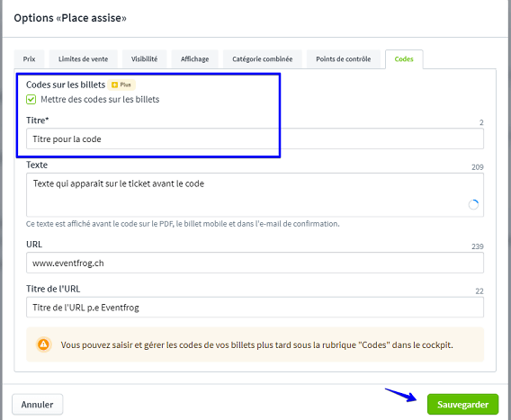
Task: Click the orange warning triangle icon
Action: pos(44,344)
